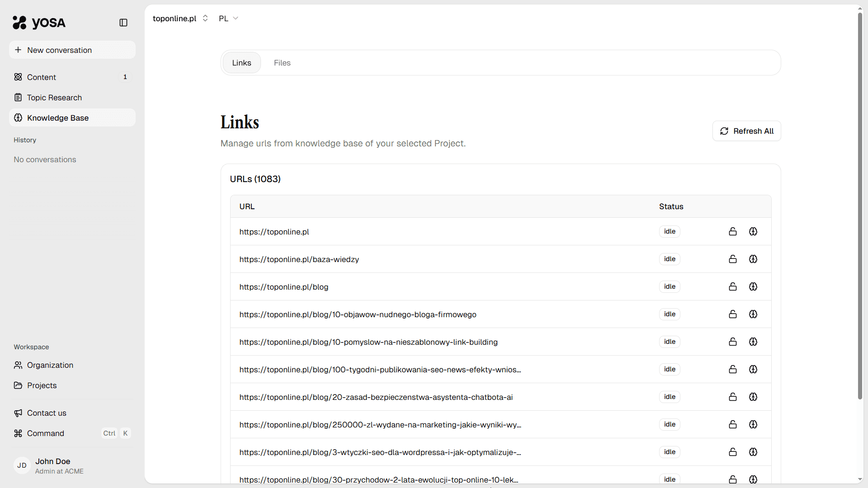Click the Topic Research notepad icon
868x488 pixels.
(18, 97)
